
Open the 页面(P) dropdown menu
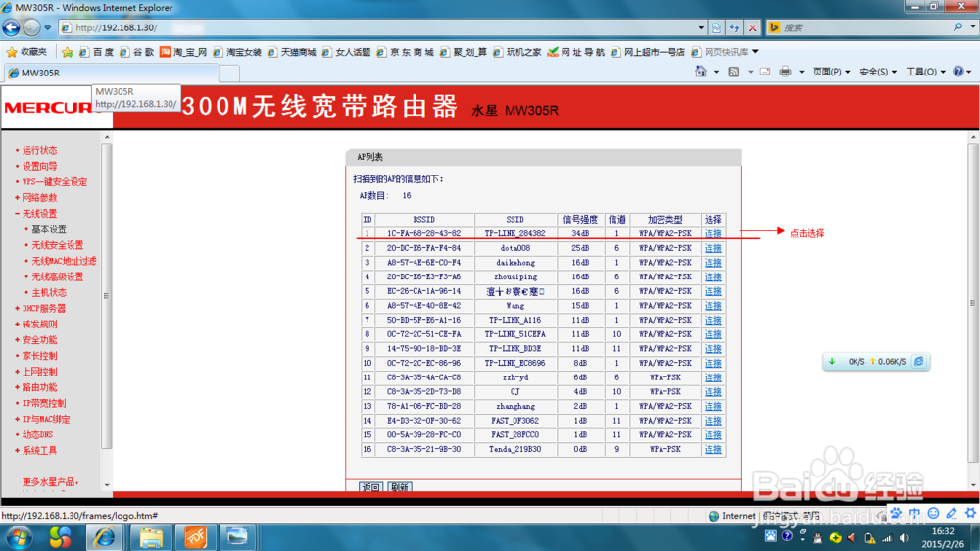tap(831, 72)
